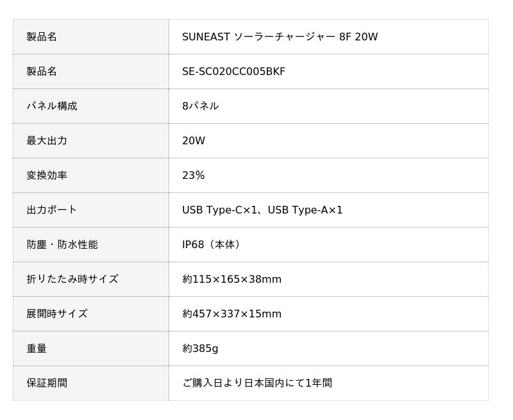
Task: Click the IP68（本体）value
Action: [212, 245]
